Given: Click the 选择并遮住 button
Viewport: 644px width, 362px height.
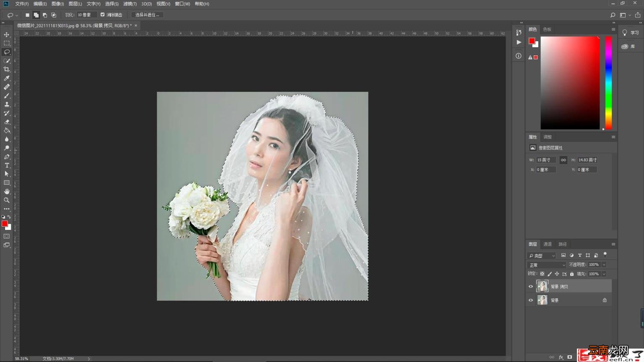Looking at the screenshot, I should (147, 15).
